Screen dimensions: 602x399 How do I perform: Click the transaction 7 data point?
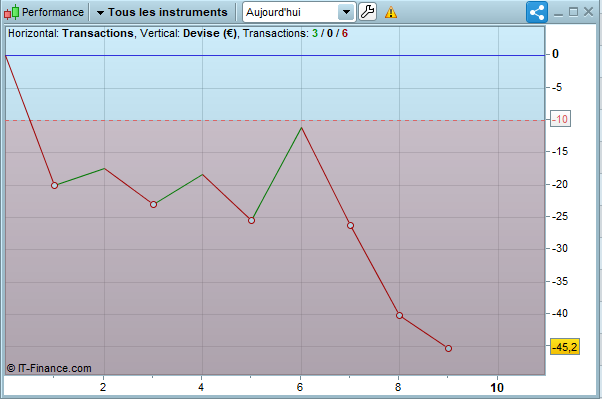point(351,225)
